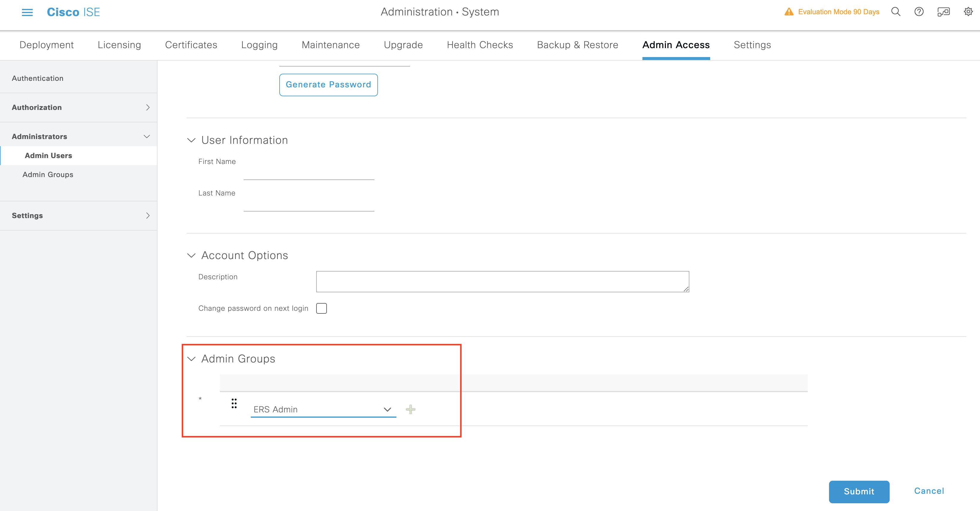Open the hamburger navigation menu
980x511 pixels.
(27, 12)
